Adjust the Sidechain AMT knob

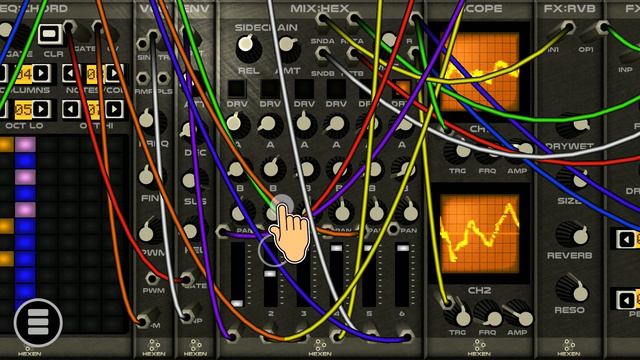(x=288, y=48)
